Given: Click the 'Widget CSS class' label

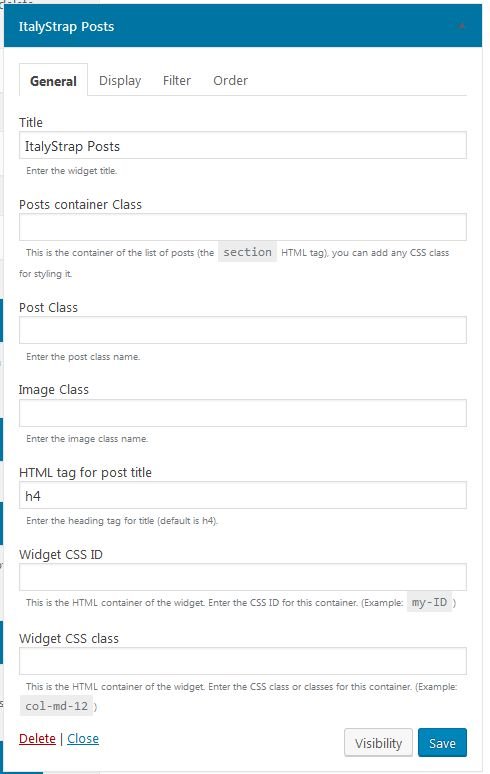Looking at the screenshot, I should [69, 638].
